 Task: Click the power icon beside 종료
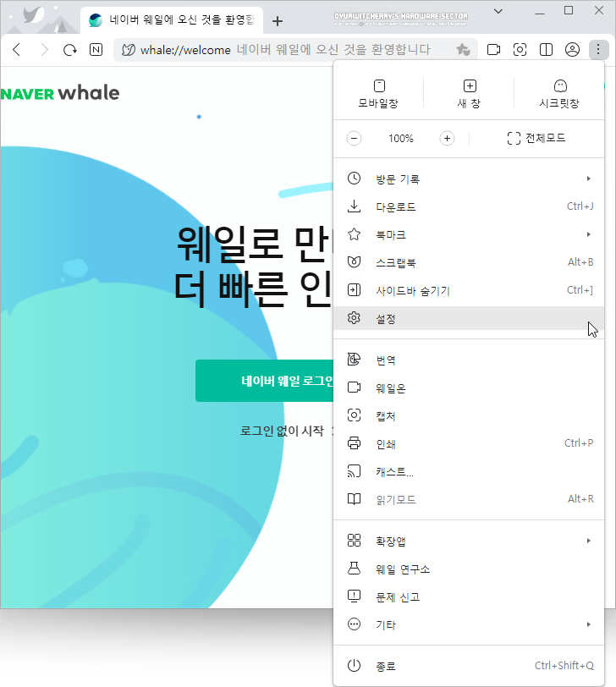(354, 666)
